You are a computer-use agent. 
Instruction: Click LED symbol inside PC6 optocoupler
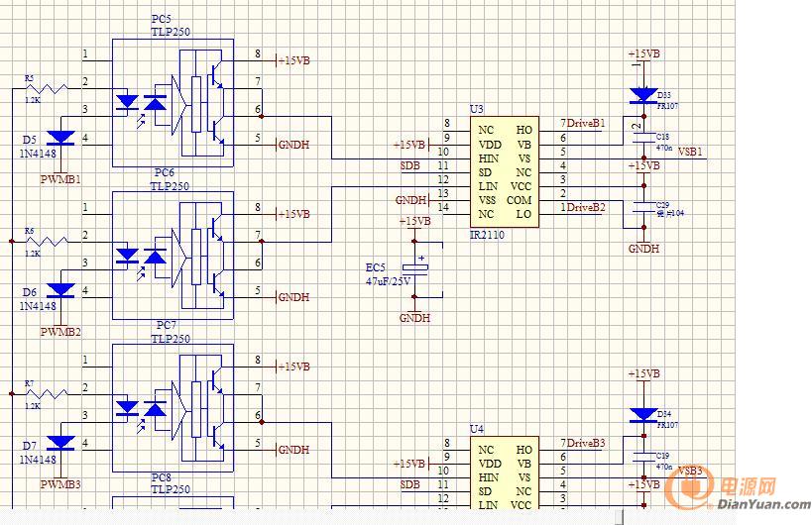(x=127, y=256)
